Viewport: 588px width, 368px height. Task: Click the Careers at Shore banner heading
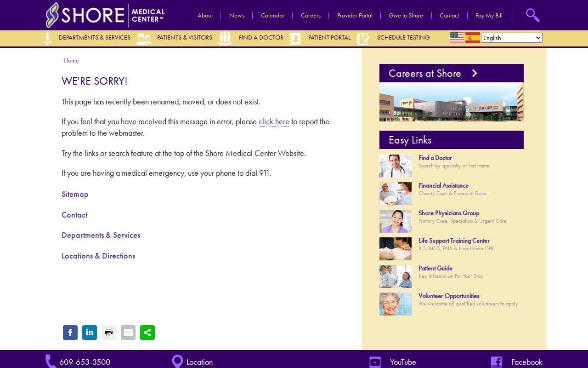[424, 73]
